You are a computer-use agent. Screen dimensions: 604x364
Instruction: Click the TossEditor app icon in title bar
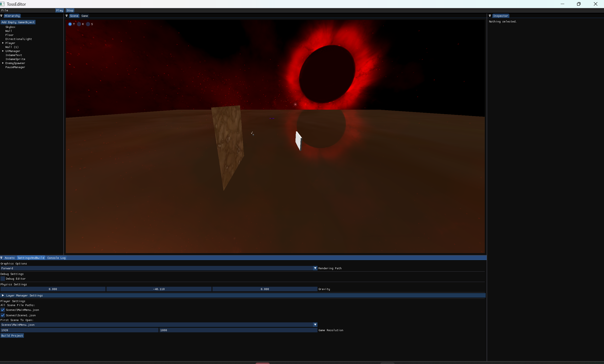click(x=2, y=4)
